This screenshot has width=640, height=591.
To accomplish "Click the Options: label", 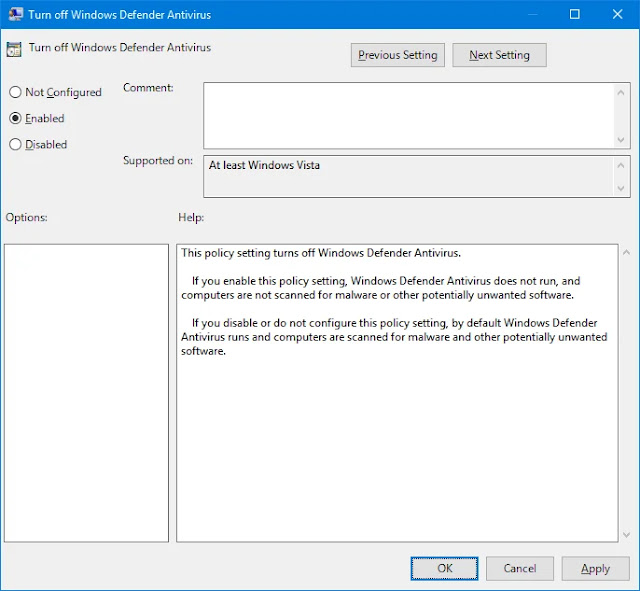I will coord(27,218).
